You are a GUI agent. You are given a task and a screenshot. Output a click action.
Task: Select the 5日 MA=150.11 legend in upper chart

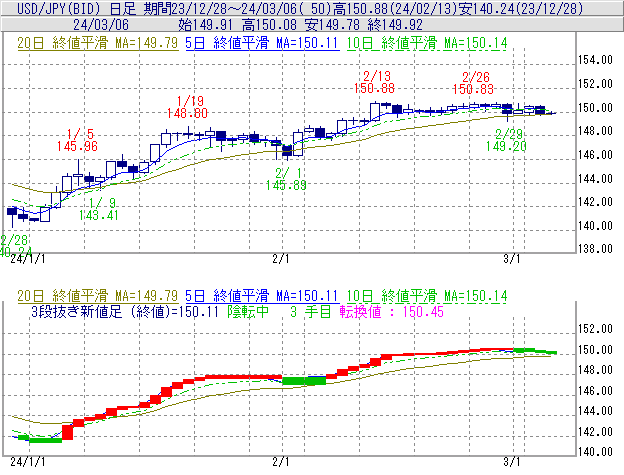262,43
